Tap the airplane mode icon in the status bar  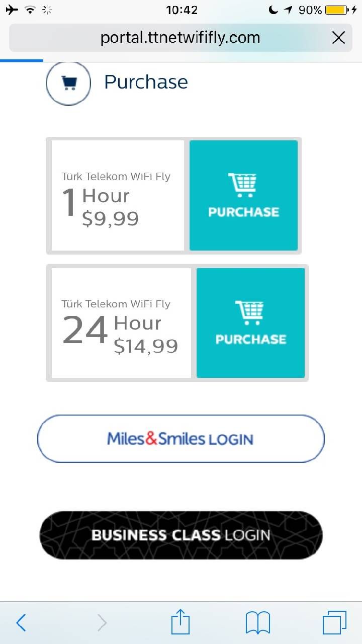(11, 10)
